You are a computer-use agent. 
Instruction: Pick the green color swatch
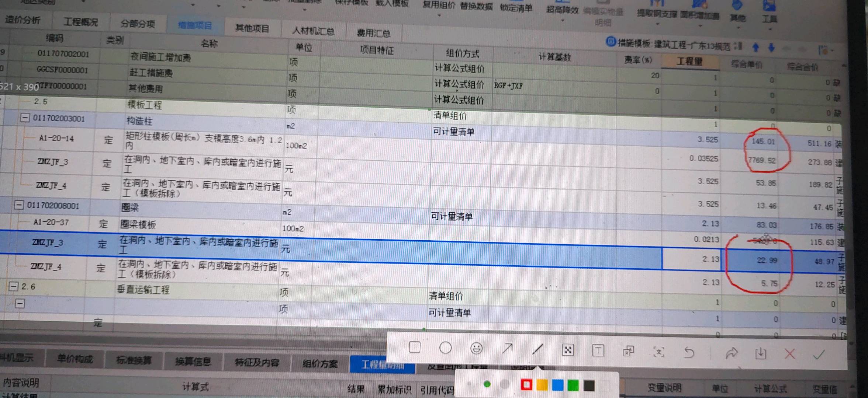[x=573, y=386]
